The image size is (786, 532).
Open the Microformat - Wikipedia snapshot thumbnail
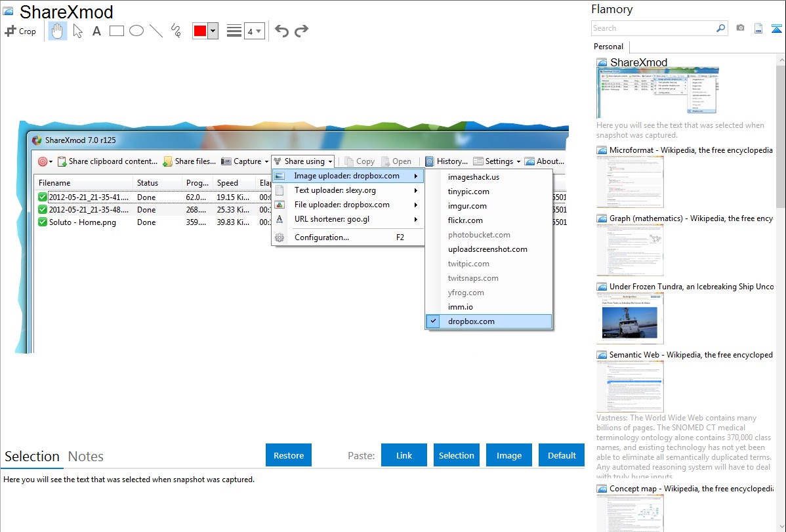click(630, 182)
